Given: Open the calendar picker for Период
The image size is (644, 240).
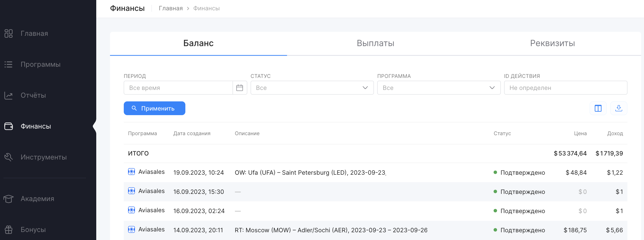Looking at the screenshot, I should (x=240, y=88).
